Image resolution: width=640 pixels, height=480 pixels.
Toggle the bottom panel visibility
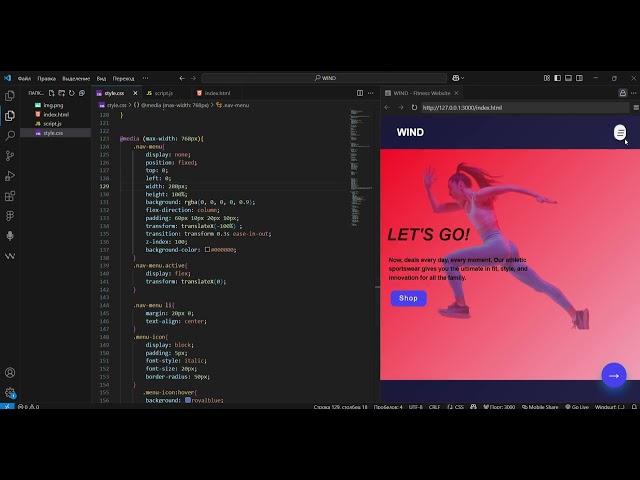pyautogui.click(x=568, y=78)
